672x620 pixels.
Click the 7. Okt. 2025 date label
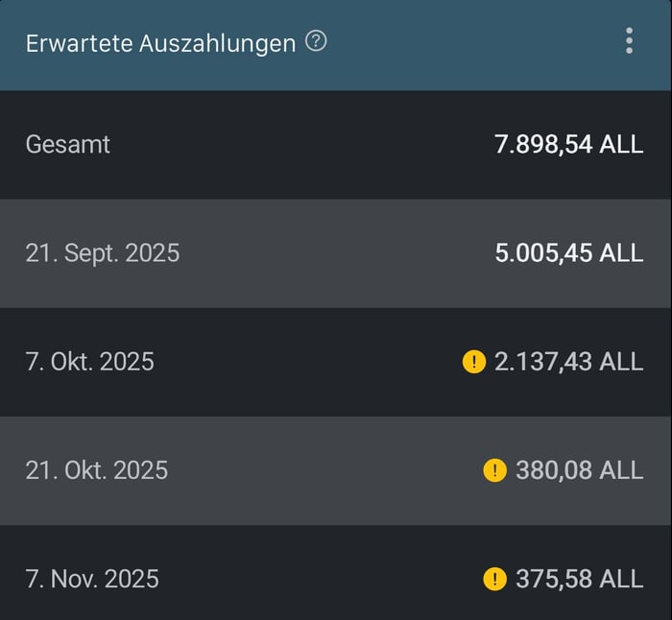point(90,362)
